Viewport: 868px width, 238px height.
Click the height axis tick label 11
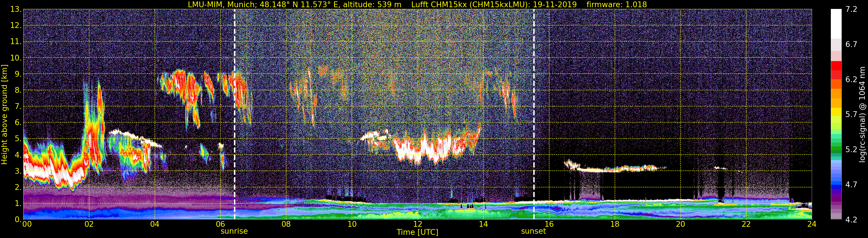pyautogui.click(x=16, y=41)
